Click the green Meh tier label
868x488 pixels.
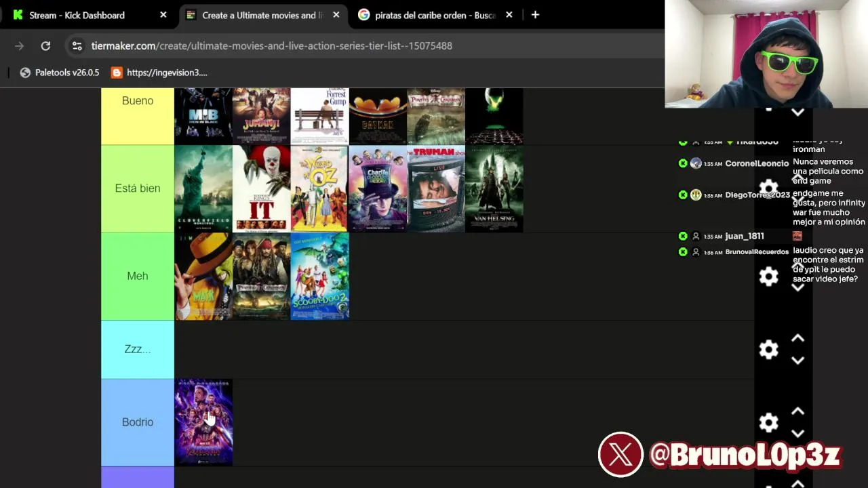[138, 276]
